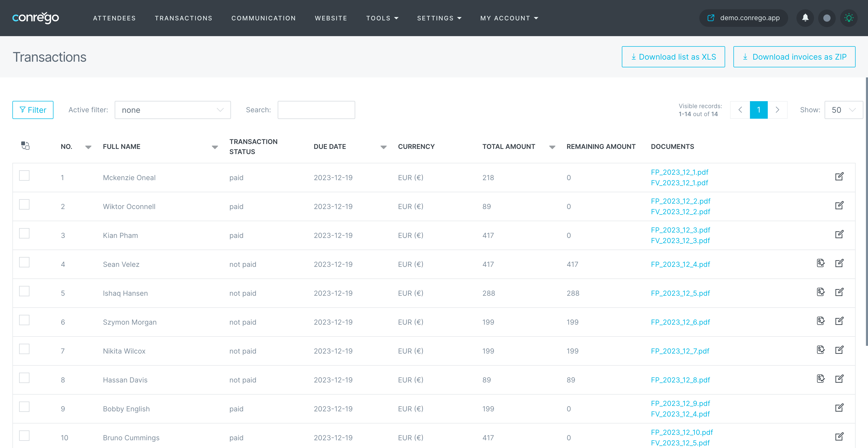Open the Attendees menu item
868x448 pixels.
click(114, 18)
